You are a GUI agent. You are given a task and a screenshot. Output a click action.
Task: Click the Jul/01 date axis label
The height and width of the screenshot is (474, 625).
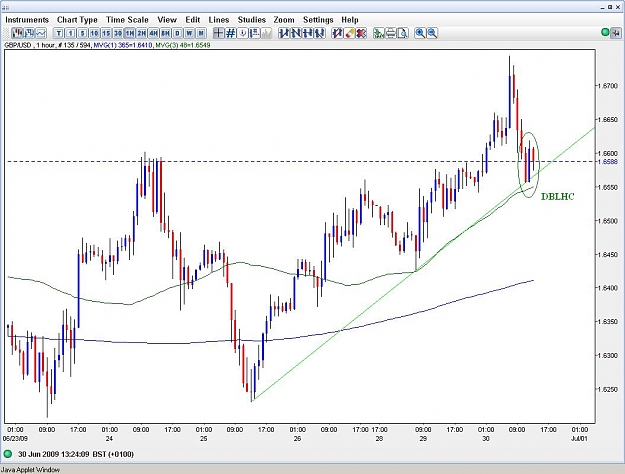click(x=579, y=439)
